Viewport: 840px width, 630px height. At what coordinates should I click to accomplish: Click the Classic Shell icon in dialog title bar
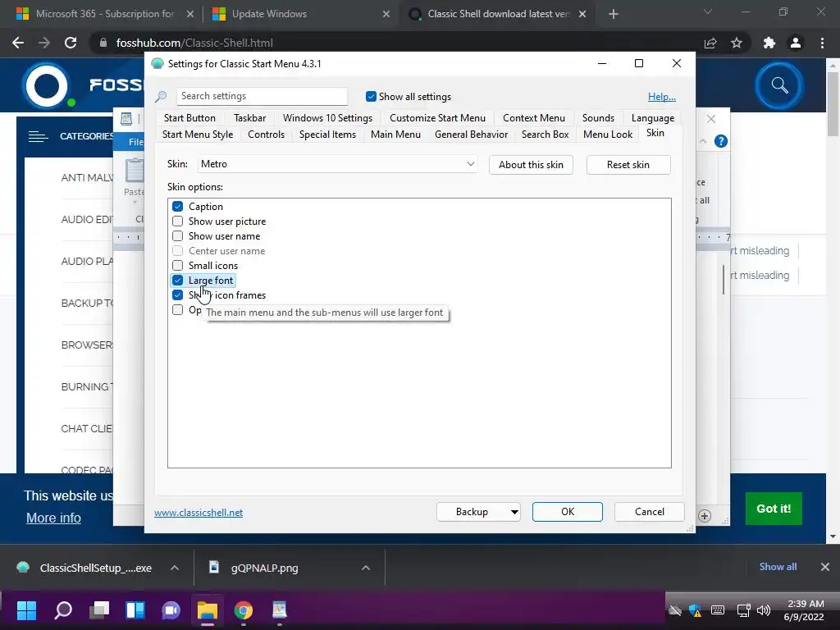coord(157,63)
